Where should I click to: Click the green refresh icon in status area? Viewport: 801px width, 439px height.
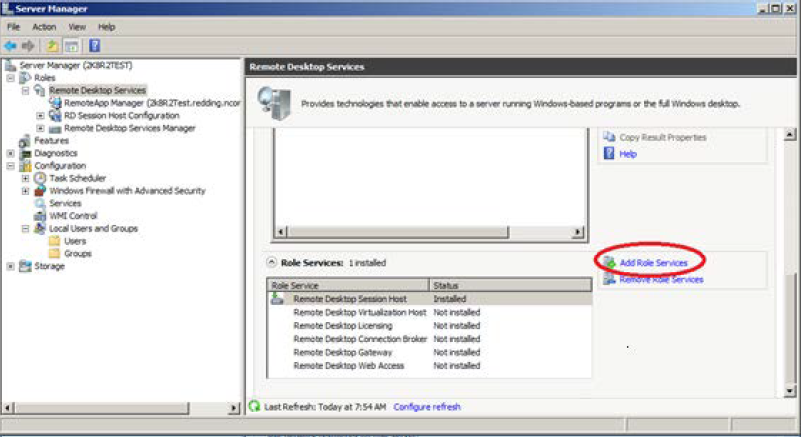[254, 406]
